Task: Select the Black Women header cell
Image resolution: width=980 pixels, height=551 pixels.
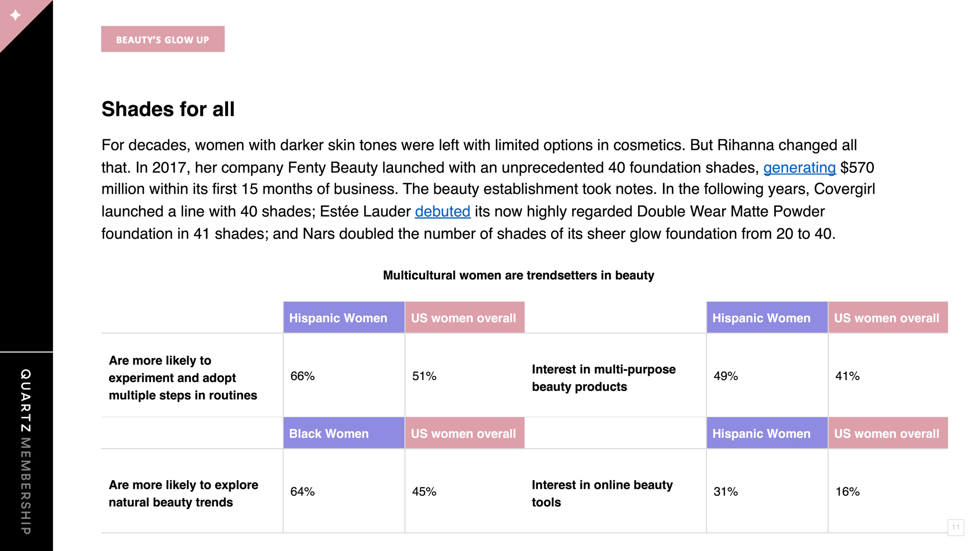Action: [x=344, y=433]
